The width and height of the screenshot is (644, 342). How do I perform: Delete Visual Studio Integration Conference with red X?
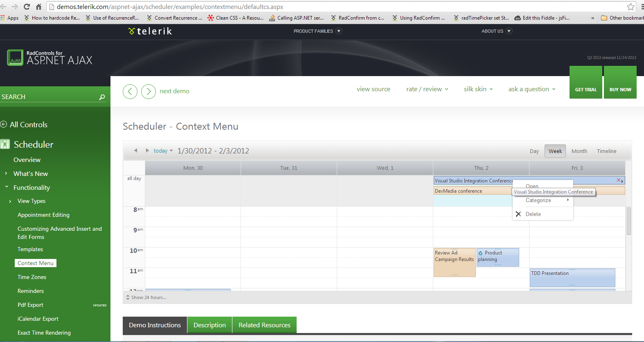tap(619, 180)
